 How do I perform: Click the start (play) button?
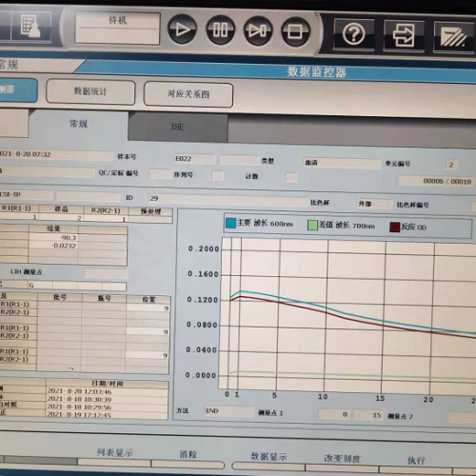[182, 30]
